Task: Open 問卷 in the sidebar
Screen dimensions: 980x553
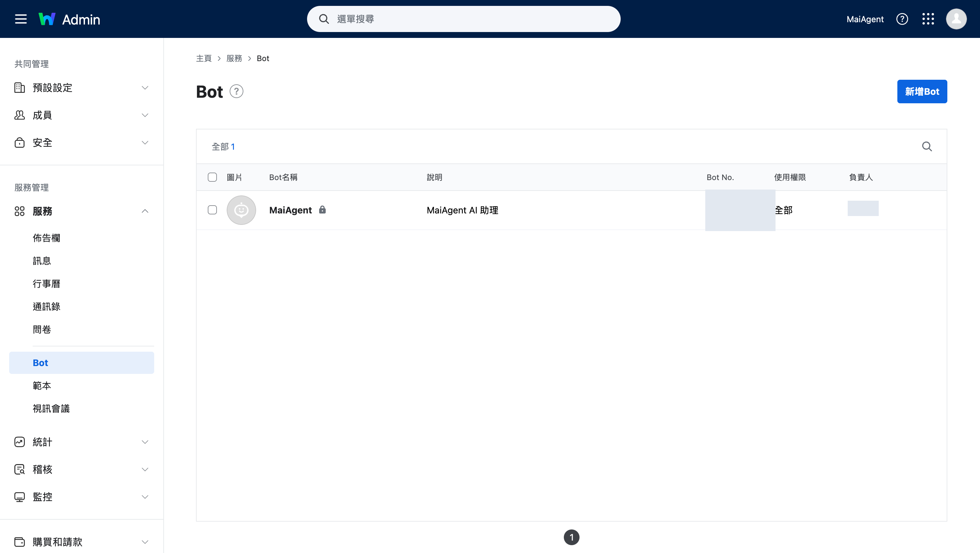Action: [42, 329]
